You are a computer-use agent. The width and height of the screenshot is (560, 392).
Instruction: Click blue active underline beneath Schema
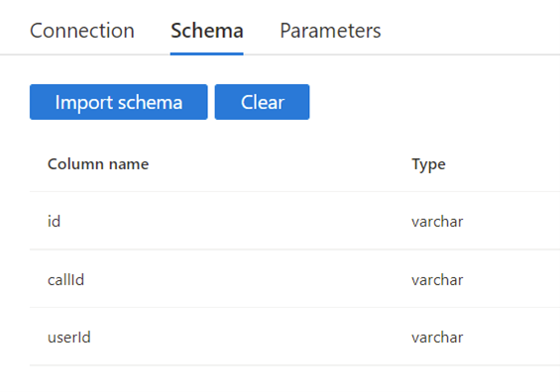pos(207,53)
